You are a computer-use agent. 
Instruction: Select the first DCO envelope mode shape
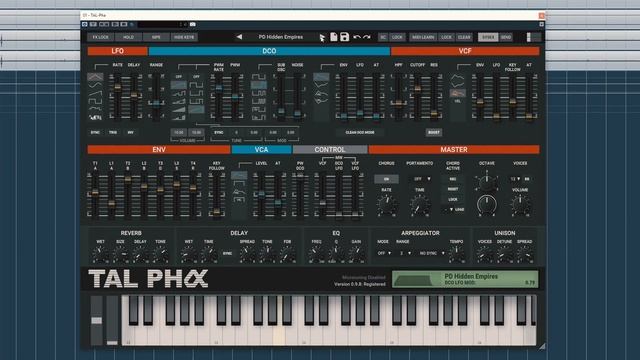[321, 77]
